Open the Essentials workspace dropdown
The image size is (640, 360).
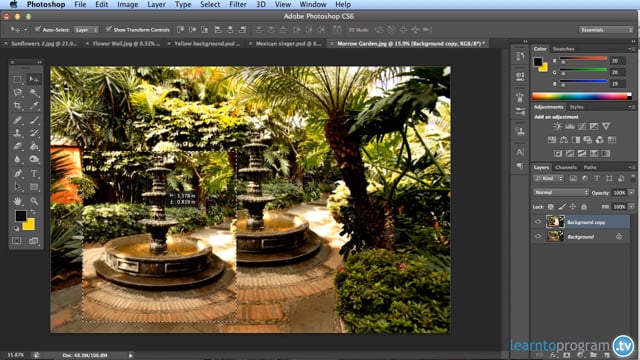pyautogui.click(x=606, y=30)
